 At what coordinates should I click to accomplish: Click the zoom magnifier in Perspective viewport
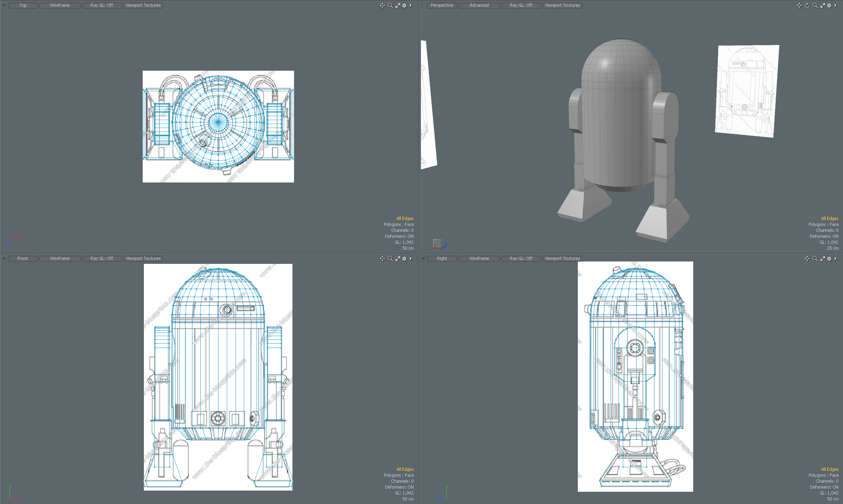[815, 6]
